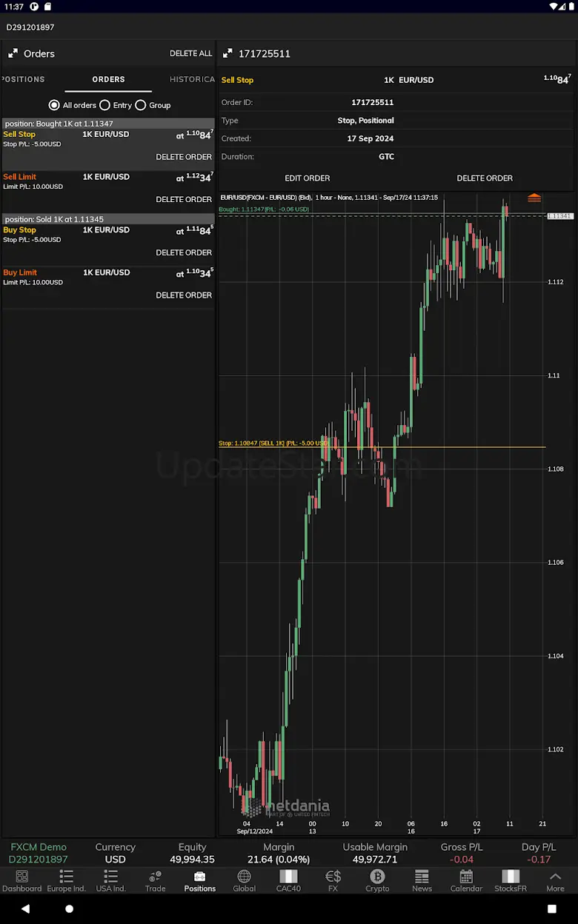
Task: Click the Equity value 49,994.35
Action: coord(192,860)
